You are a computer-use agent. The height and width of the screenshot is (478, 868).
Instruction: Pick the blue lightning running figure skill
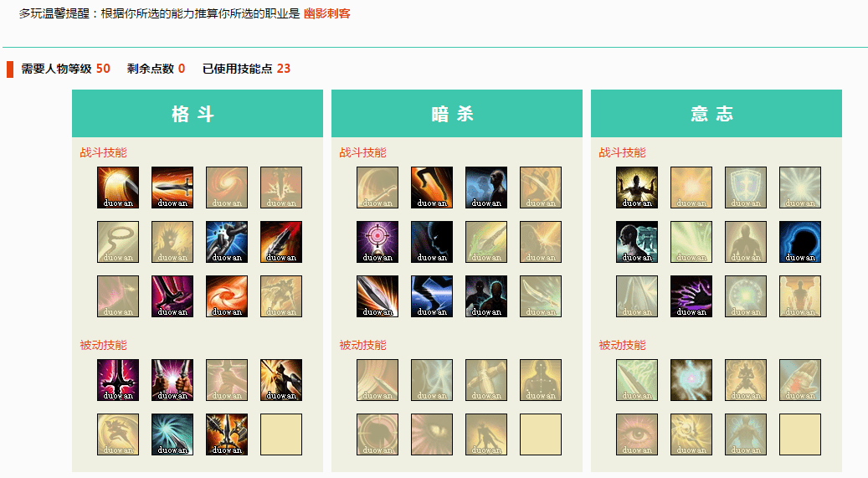click(x=432, y=296)
